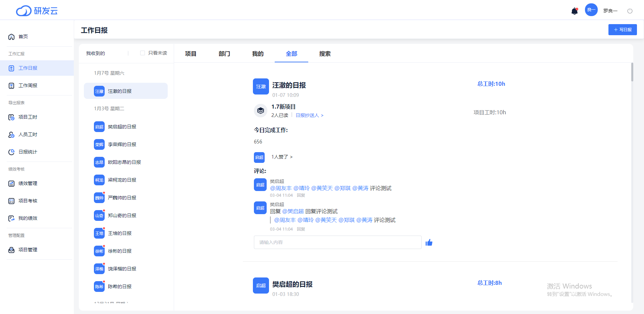Click 启超 avatar in 樊启超的日报 header
644x314 pixels.
pos(261,286)
